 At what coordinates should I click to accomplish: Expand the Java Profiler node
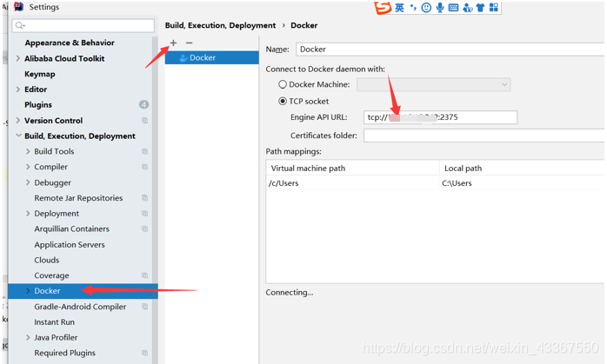28,337
